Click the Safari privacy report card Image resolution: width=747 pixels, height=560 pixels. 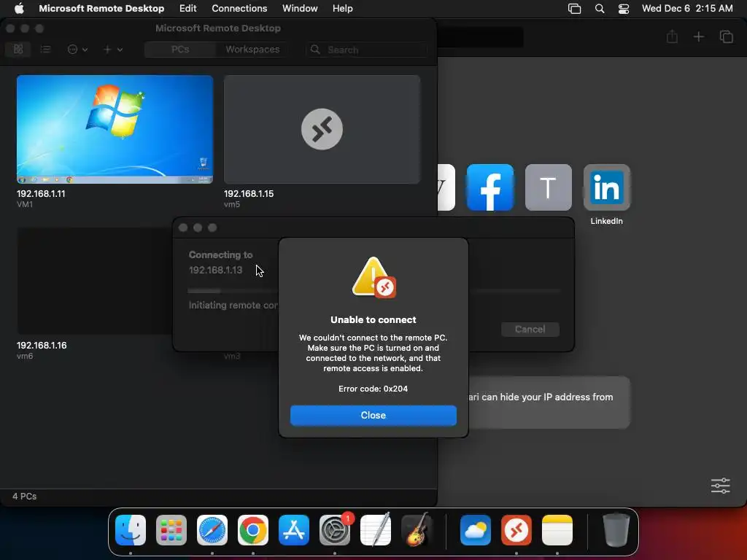pyautogui.click(x=549, y=402)
